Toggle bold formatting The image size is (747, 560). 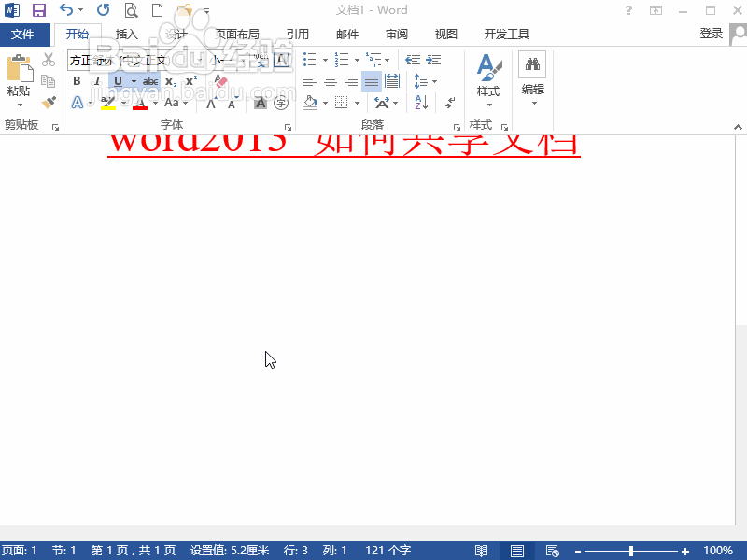tap(77, 81)
